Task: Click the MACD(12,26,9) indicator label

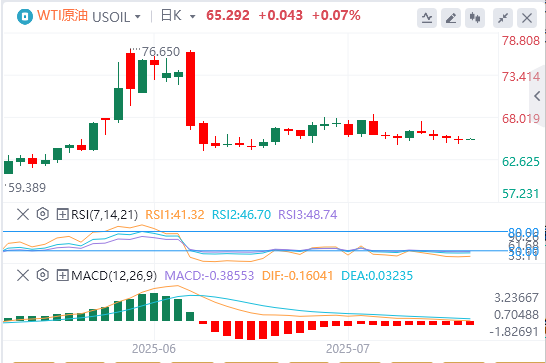Action: point(114,276)
